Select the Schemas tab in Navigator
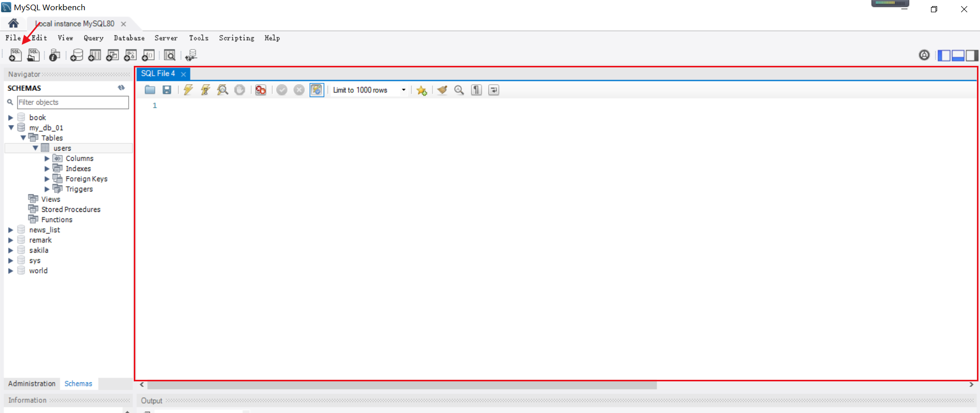The image size is (980, 413). pos(78,383)
